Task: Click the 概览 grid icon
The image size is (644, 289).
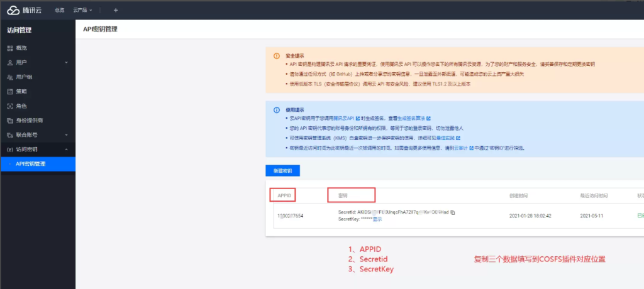Action: point(10,48)
